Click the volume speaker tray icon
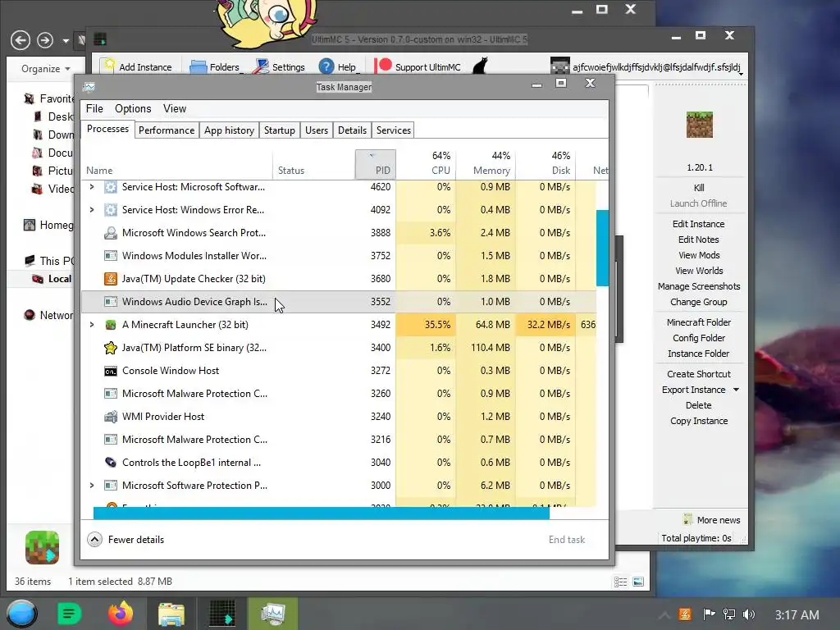The image size is (840, 630). (749, 614)
